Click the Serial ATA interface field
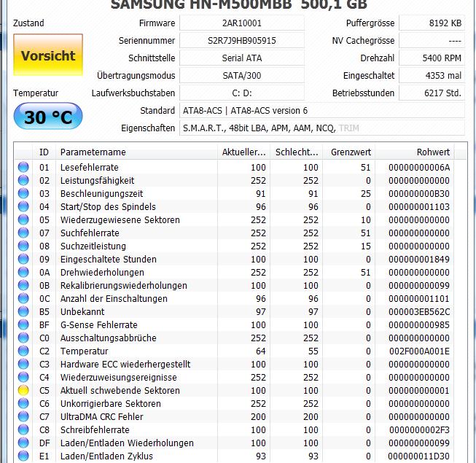 coord(241,58)
